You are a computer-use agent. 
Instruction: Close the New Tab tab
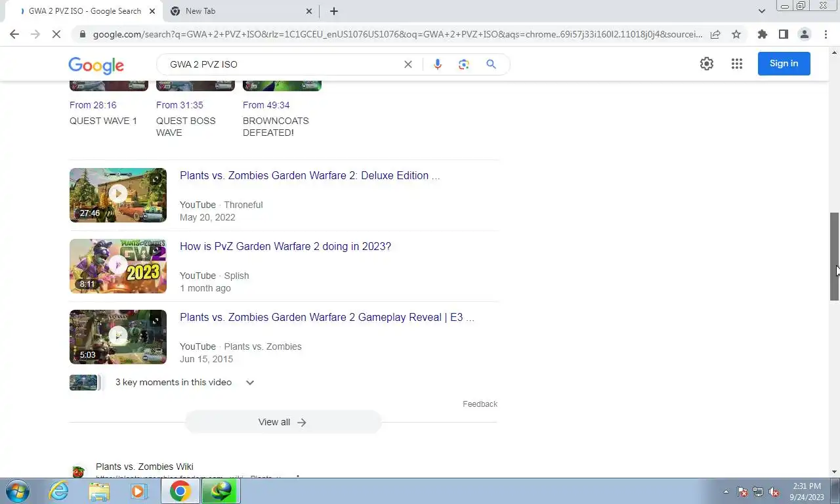click(x=309, y=11)
